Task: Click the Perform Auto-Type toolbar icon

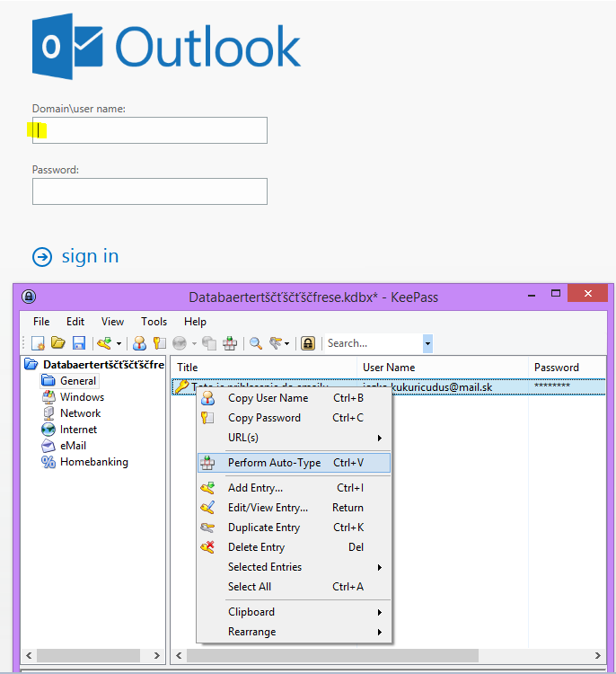Action: (230, 343)
